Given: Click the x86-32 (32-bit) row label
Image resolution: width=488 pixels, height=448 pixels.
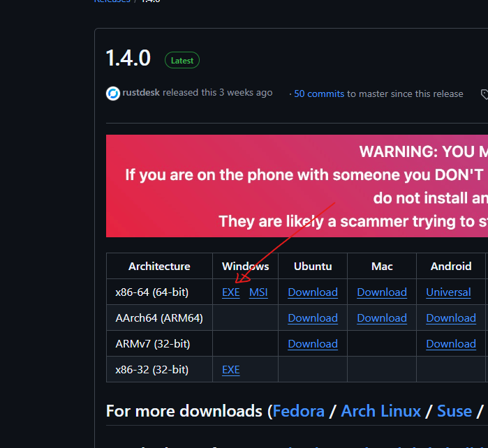Looking at the screenshot, I should click(x=152, y=370).
